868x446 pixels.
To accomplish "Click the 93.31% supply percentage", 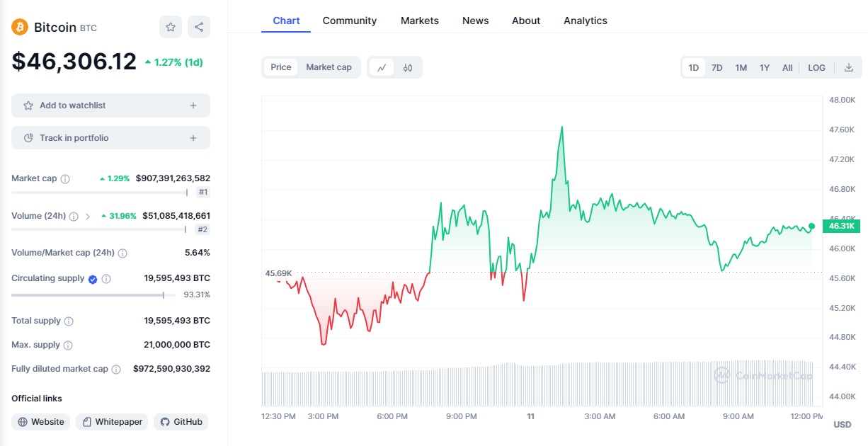I will [197, 295].
